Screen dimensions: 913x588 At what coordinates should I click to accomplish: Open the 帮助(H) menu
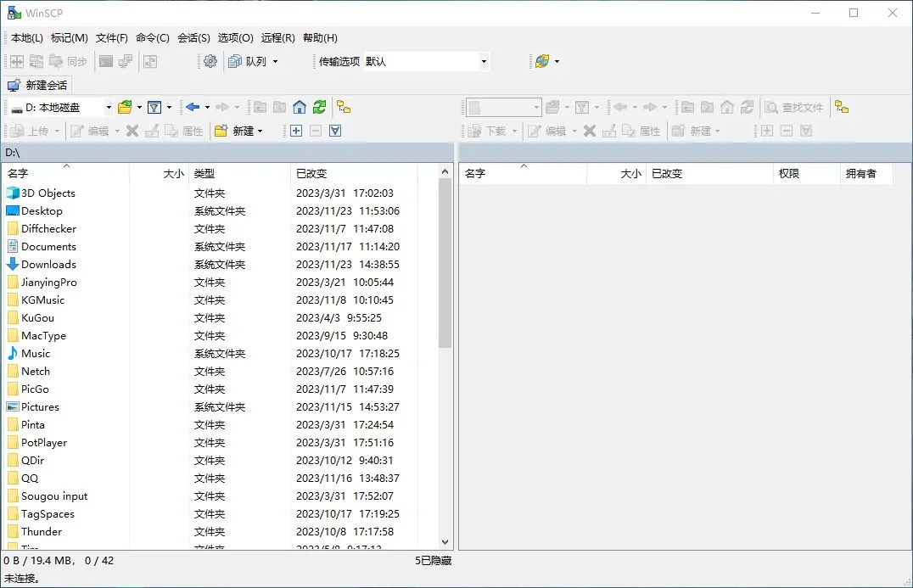click(320, 38)
